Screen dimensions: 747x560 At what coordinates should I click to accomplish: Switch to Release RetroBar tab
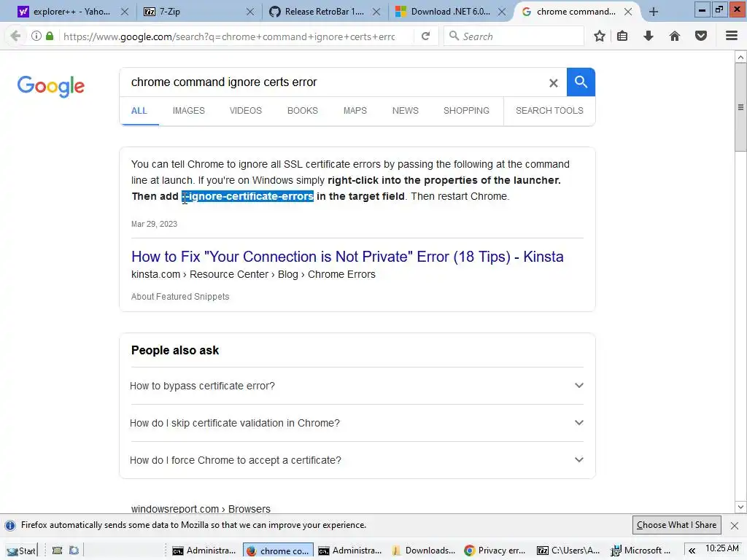tap(324, 12)
